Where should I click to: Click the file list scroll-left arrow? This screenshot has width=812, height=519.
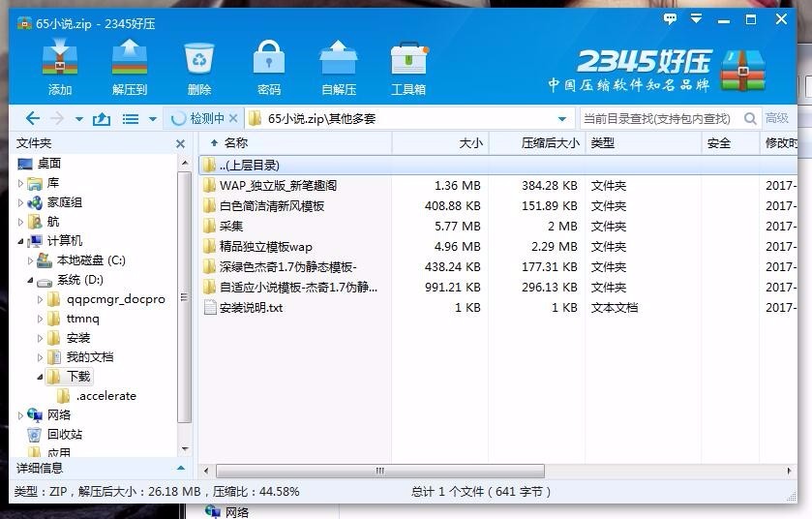(x=206, y=471)
